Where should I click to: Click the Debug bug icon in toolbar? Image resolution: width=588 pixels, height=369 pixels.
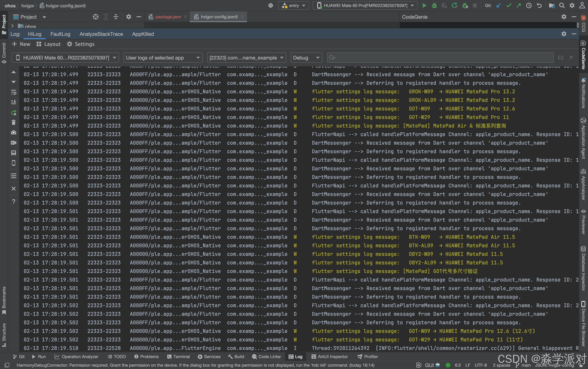coord(434,5)
